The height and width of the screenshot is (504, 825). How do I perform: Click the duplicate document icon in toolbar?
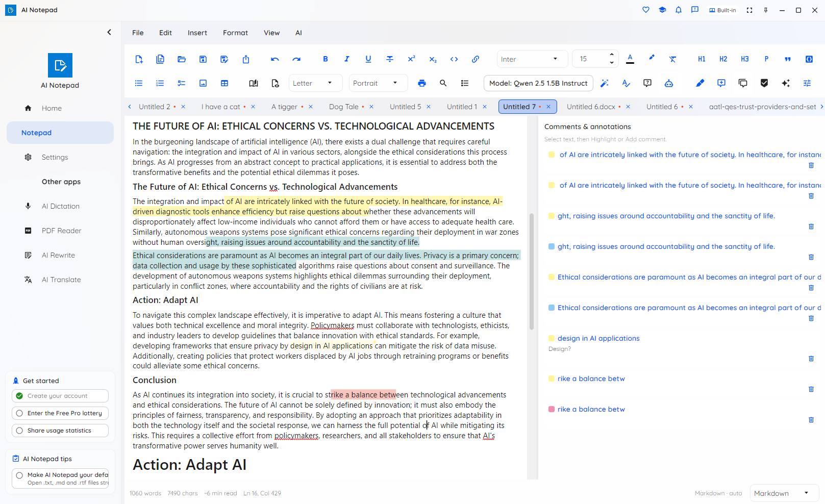click(x=160, y=59)
